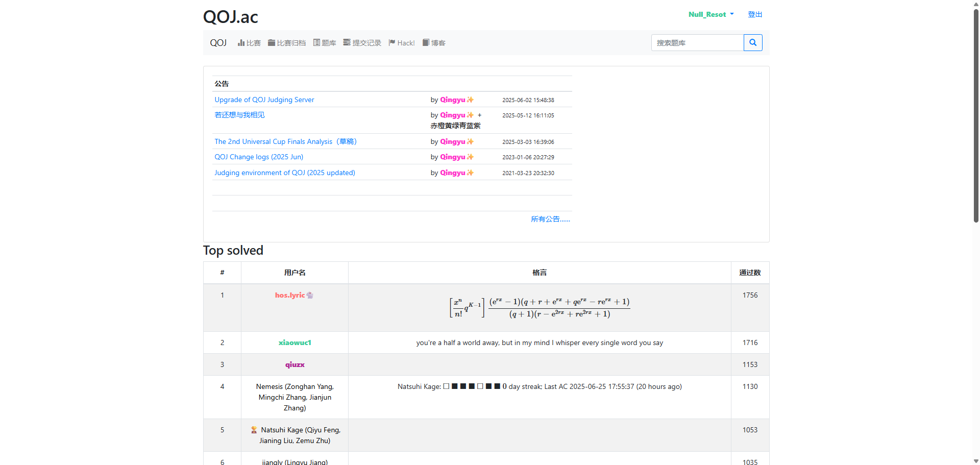Click solved count 1130

pos(750,386)
